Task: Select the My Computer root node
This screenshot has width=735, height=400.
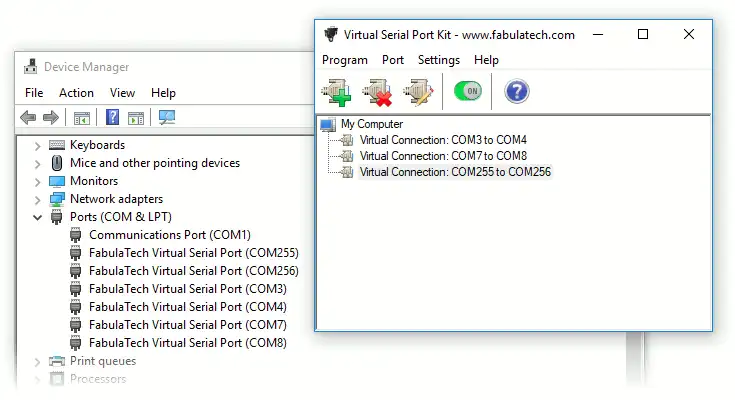Action: [x=371, y=124]
